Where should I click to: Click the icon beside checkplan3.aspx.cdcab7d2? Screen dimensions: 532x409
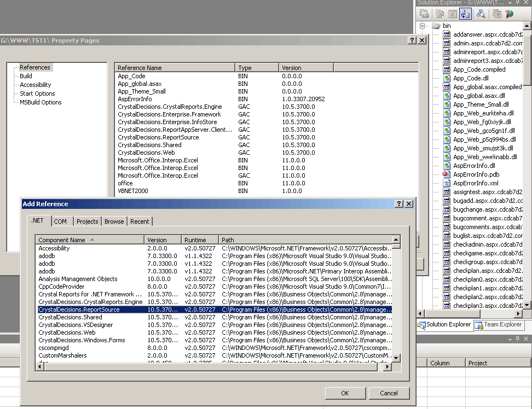447,306
